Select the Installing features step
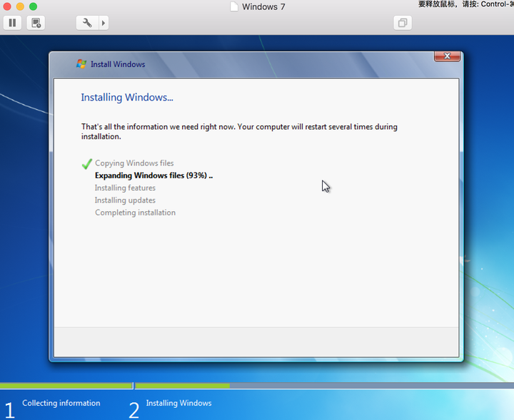 pyautogui.click(x=125, y=188)
